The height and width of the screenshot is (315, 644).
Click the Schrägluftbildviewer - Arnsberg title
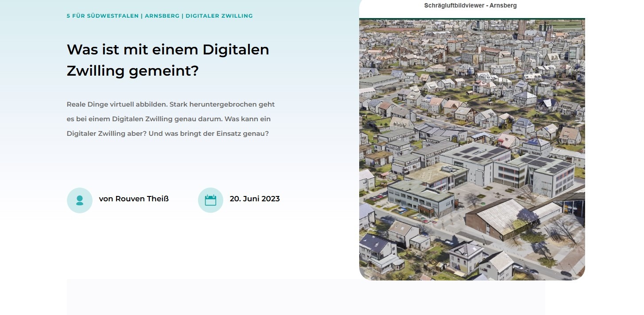(471, 5)
